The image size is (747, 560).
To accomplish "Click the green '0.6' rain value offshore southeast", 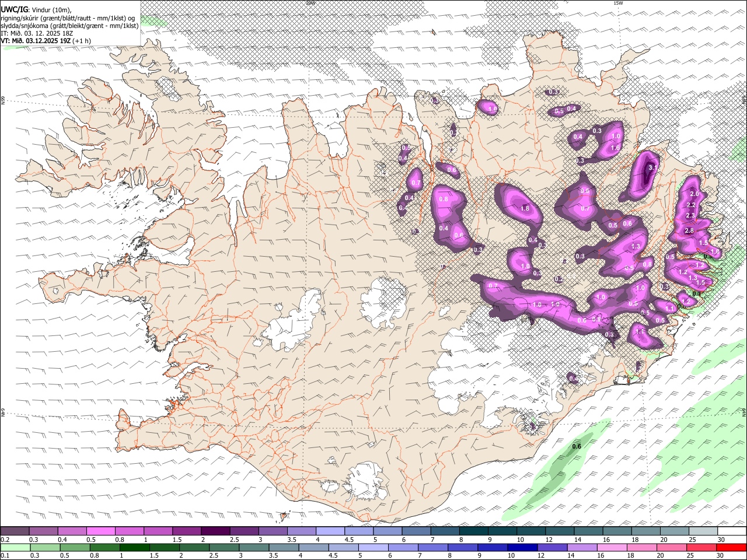I will pos(577,447).
